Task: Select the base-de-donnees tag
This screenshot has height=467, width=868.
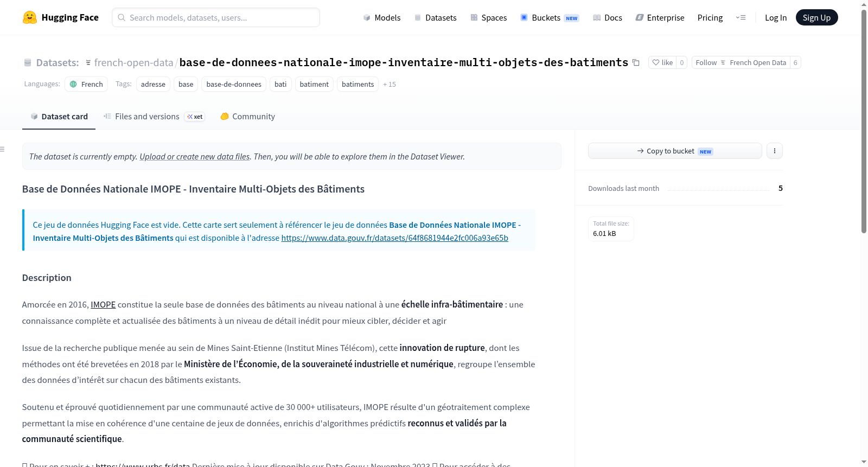Action: point(234,85)
